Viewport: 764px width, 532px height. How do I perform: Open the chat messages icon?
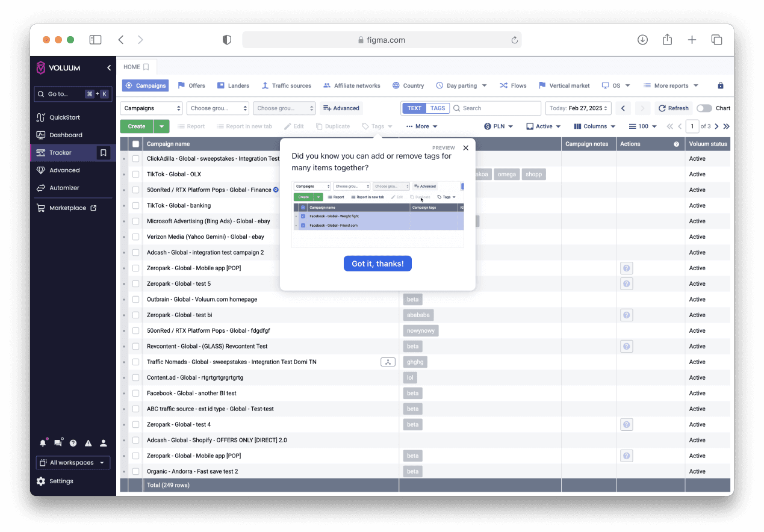pyautogui.click(x=58, y=443)
